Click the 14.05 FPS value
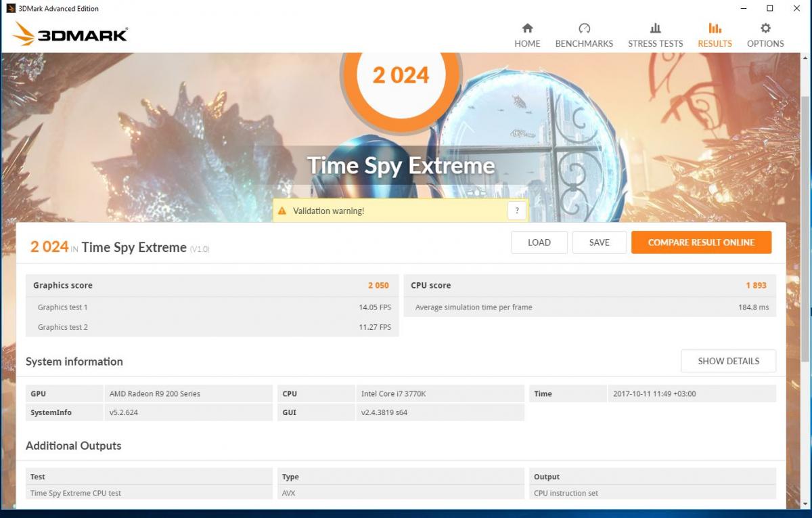Viewport: 812px width, 518px height. (375, 307)
